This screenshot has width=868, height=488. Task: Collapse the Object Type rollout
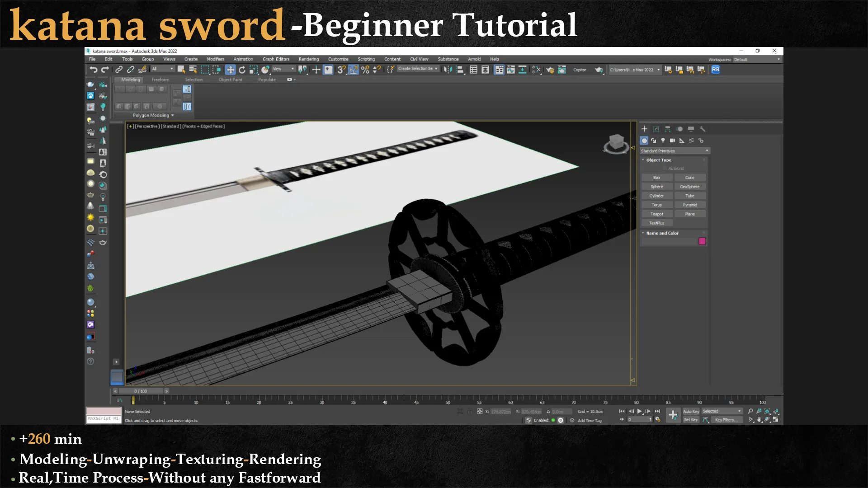pyautogui.click(x=644, y=160)
